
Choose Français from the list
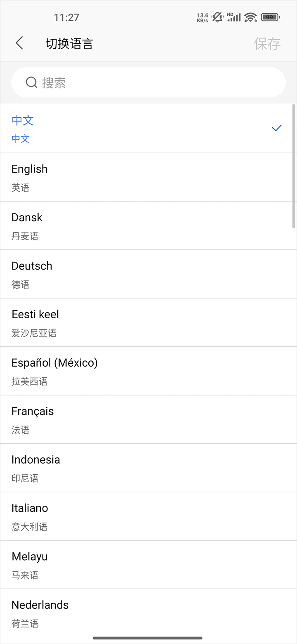click(x=148, y=419)
